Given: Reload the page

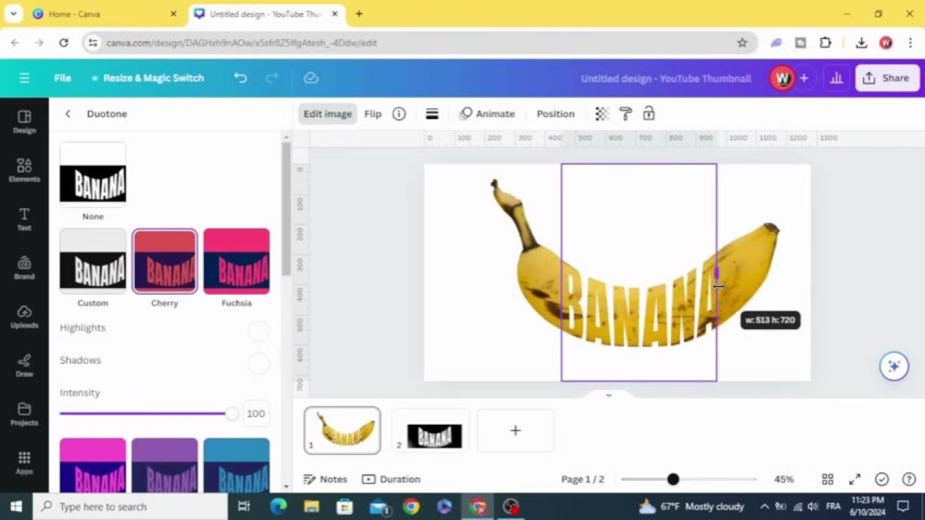Looking at the screenshot, I should 64,42.
